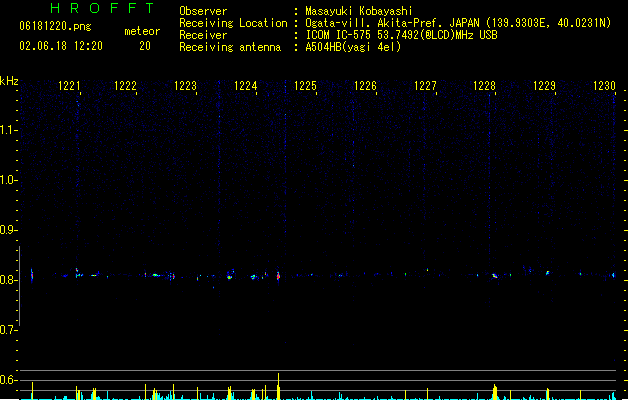The width and height of the screenshot is (629, 400).
Task: Click the 1223 time axis marker
Action: [185, 86]
